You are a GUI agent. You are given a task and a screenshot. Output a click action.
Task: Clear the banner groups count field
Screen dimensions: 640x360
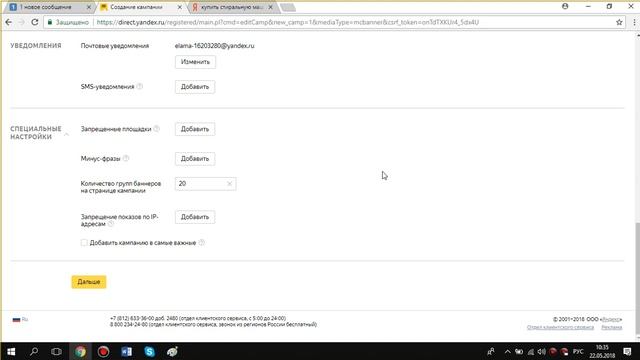[229, 184]
